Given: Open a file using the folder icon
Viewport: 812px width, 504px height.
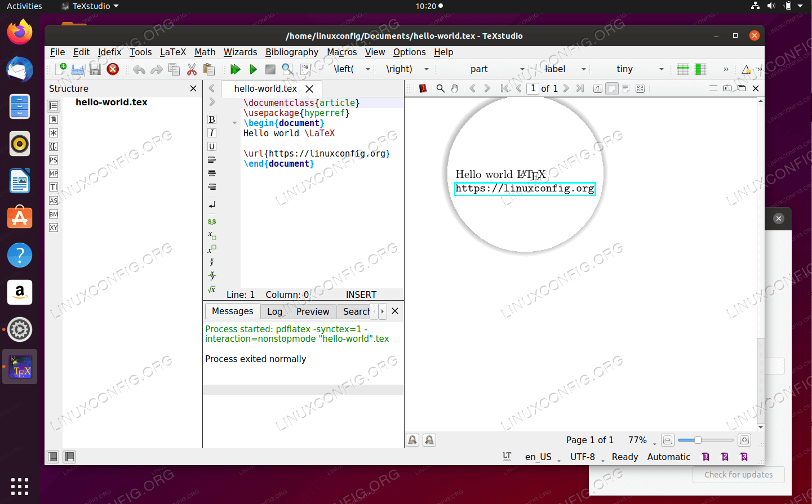Looking at the screenshot, I should point(78,69).
